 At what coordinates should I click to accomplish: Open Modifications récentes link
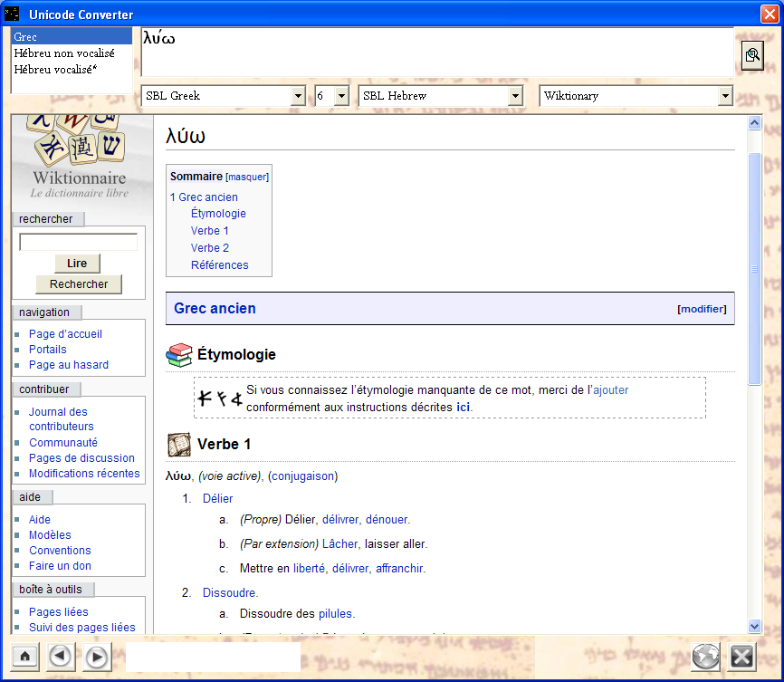[x=84, y=474]
